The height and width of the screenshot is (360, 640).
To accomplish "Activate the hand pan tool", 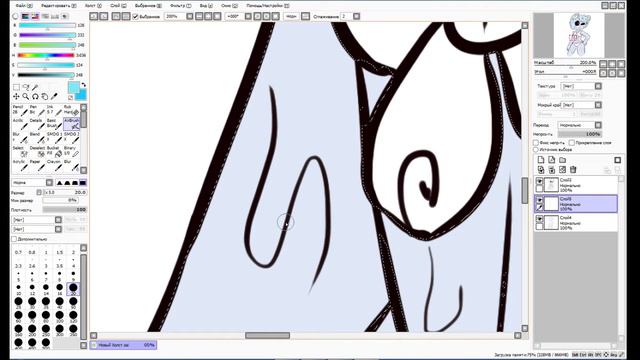I will pos(44,97).
